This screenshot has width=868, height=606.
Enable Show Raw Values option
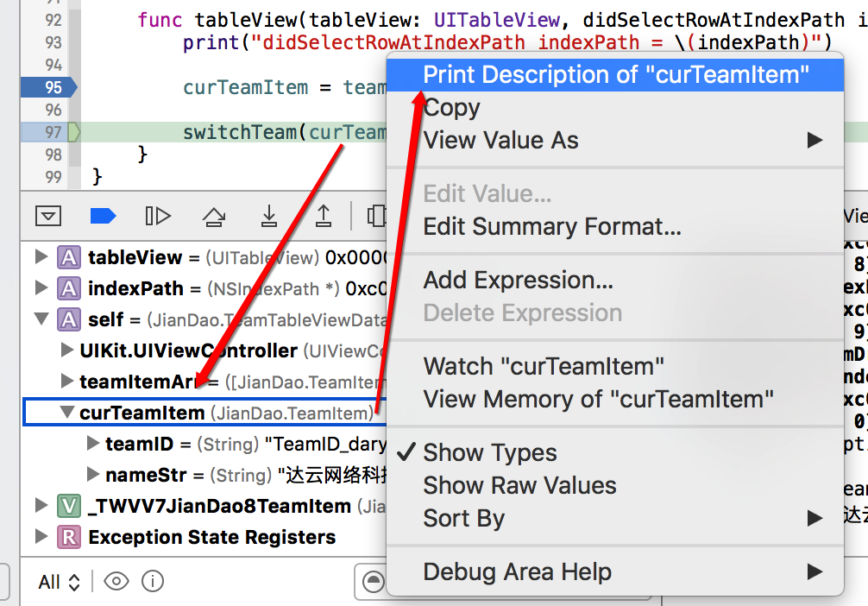[x=615, y=485]
